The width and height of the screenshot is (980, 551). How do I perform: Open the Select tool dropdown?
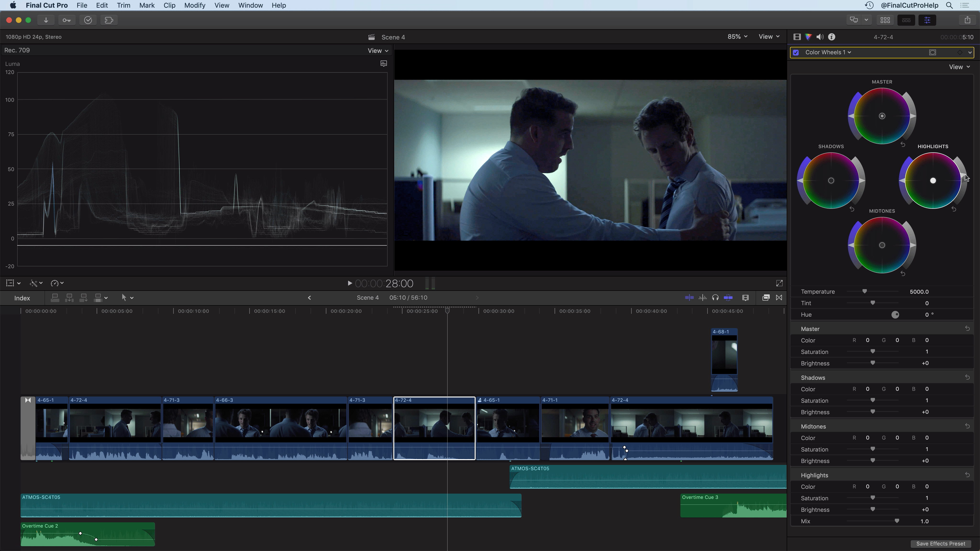click(x=127, y=298)
